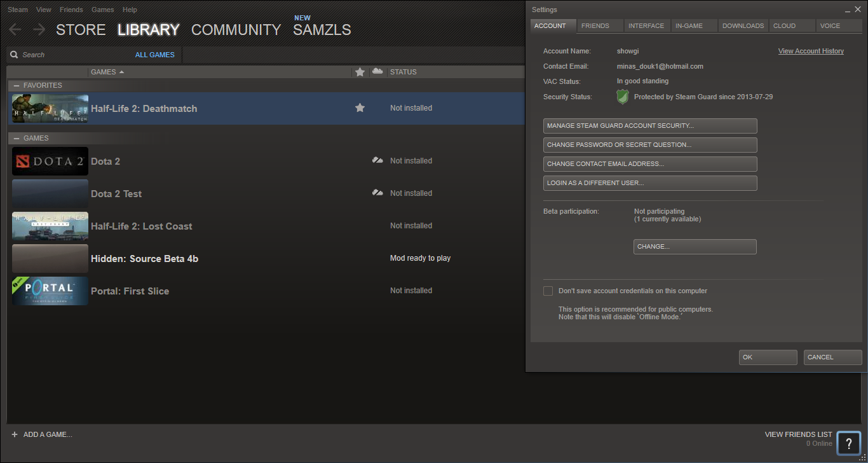This screenshot has width=868, height=463.
Task: Switch to the Voice settings tab
Action: [x=839, y=26]
